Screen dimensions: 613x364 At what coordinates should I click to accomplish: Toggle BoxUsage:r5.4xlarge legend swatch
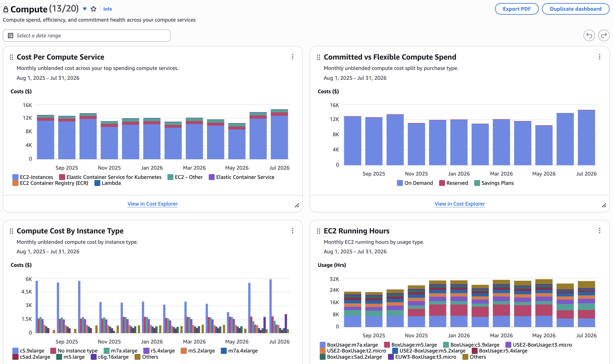474,351
